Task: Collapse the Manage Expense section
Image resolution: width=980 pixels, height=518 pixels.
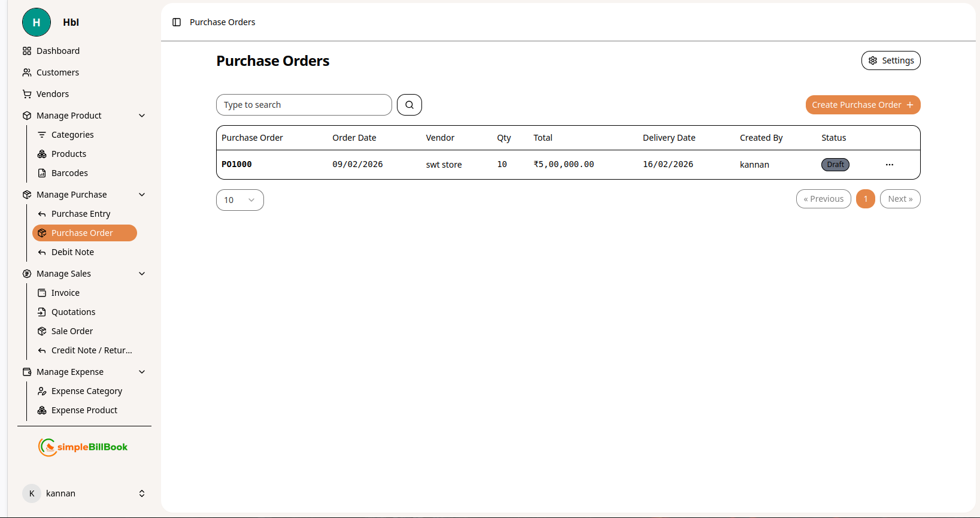Action: click(x=142, y=372)
